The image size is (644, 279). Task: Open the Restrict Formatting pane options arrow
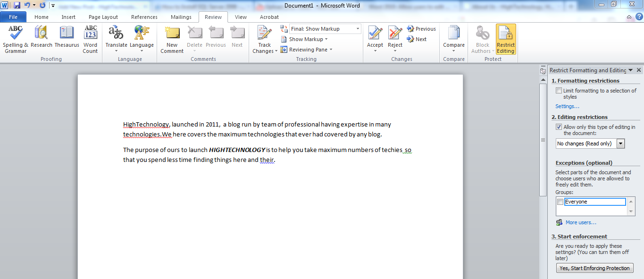631,70
